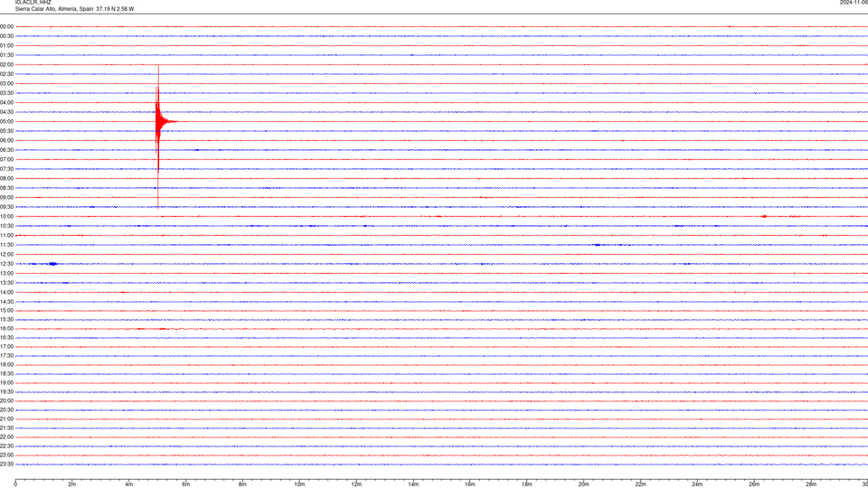Click the "19:00" time label

pyautogui.click(x=7, y=383)
